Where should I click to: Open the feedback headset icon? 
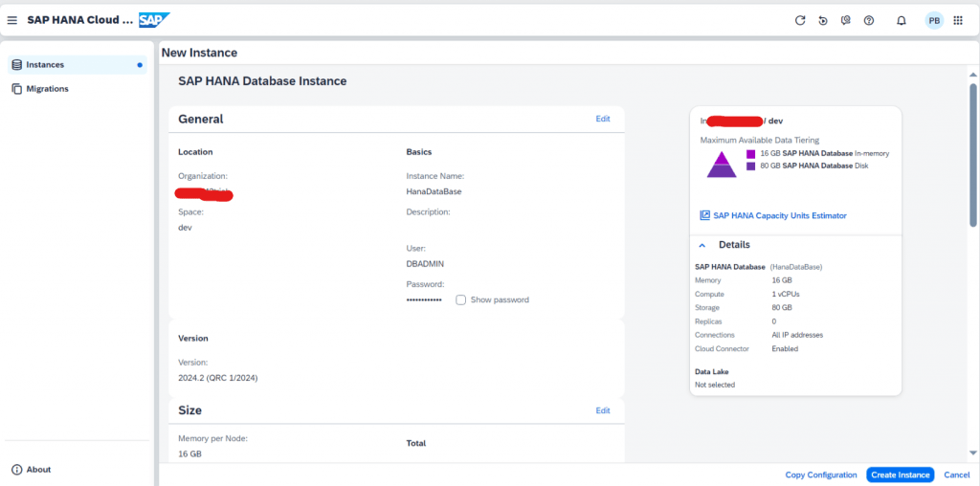846,21
